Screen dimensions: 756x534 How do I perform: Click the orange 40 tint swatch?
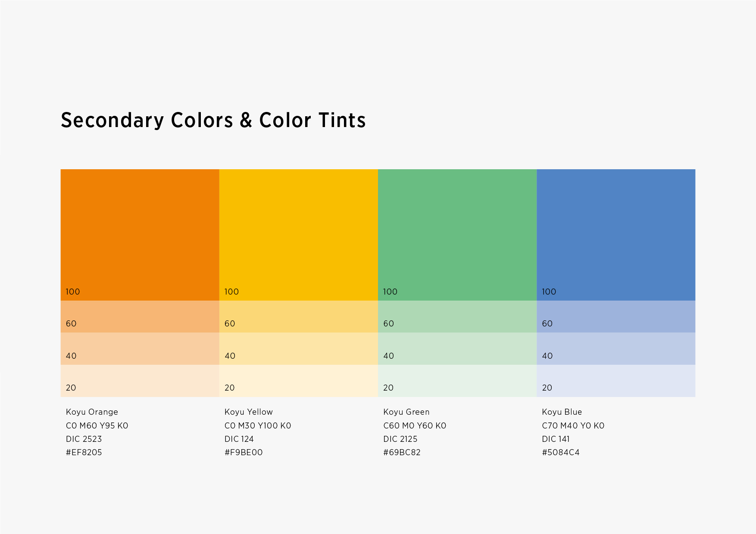click(x=140, y=348)
